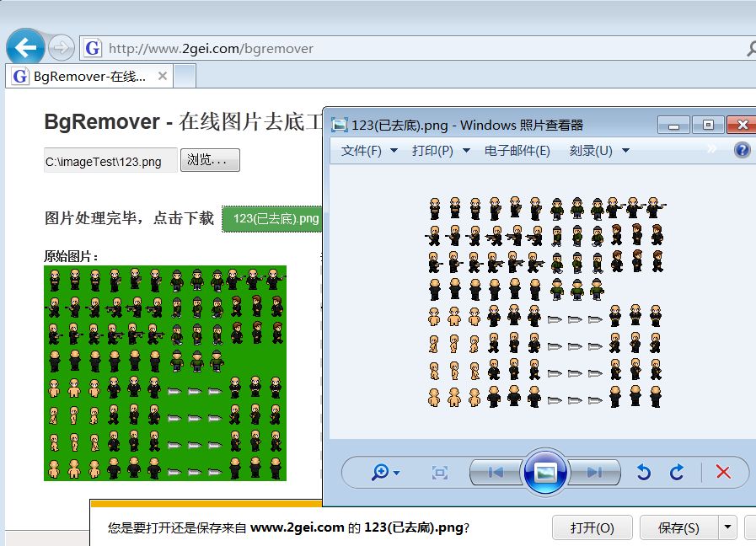This screenshot has height=546, width=756.
Task: Minimize the photo viewer window
Action: [x=674, y=126]
